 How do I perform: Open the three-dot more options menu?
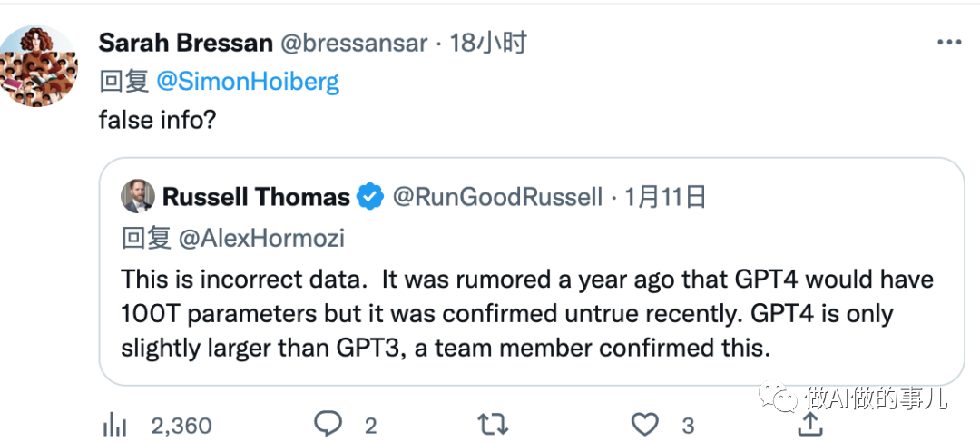coord(948,43)
